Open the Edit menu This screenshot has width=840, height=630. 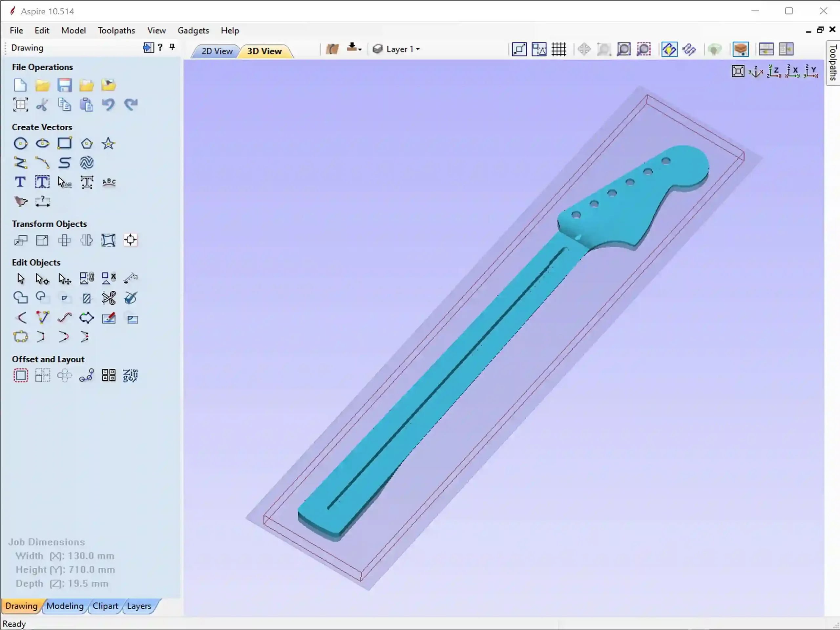coord(42,31)
